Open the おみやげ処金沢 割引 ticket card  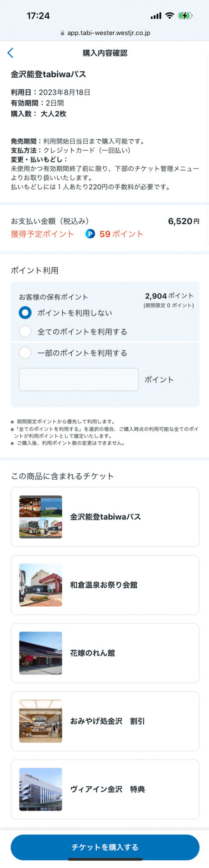coord(105,721)
